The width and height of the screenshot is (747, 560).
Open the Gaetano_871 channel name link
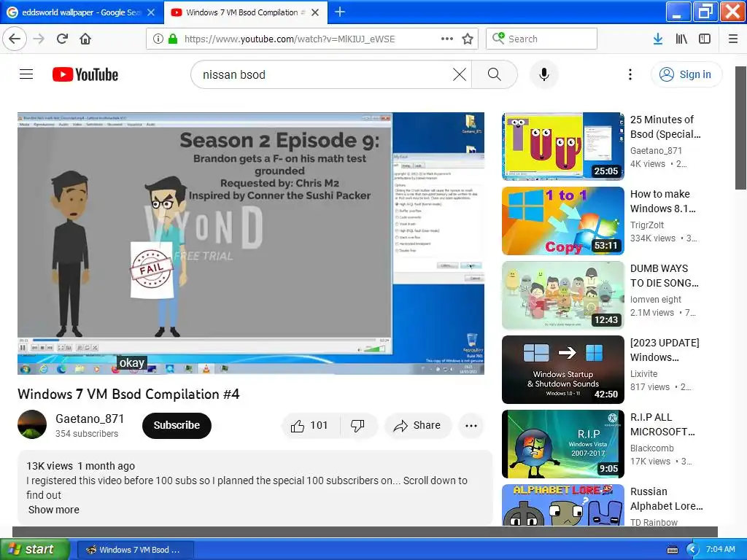[x=90, y=419]
